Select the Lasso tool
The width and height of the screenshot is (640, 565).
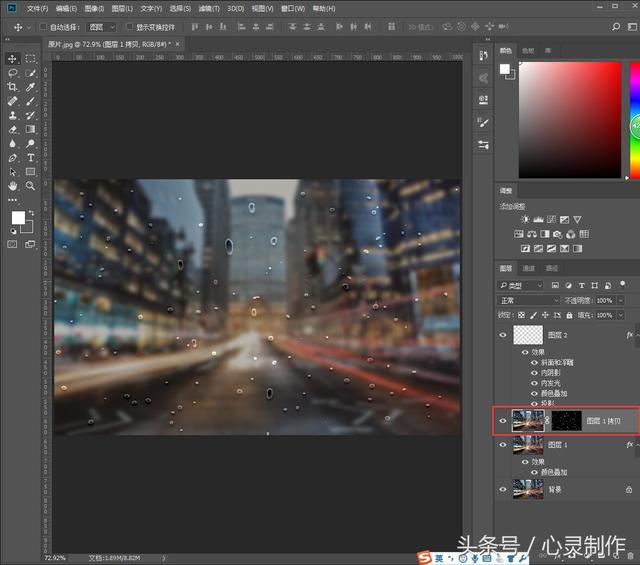pyautogui.click(x=13, y=73)
